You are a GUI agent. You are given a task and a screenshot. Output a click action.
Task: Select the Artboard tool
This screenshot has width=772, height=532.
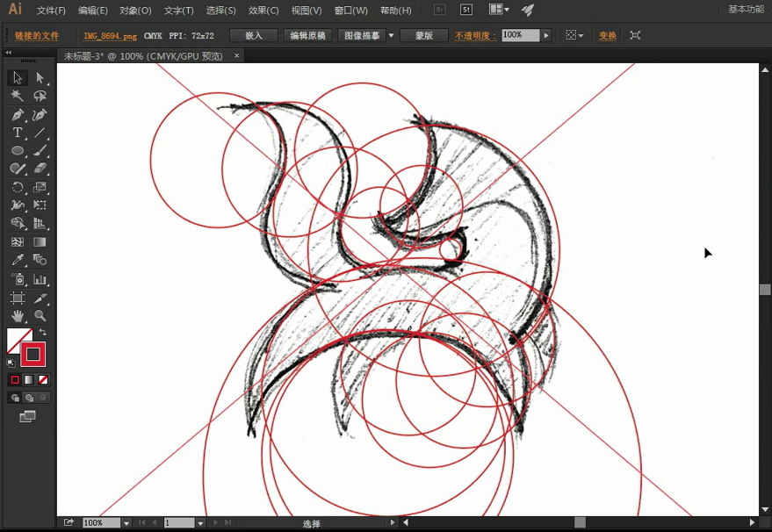tap(18, 298)
